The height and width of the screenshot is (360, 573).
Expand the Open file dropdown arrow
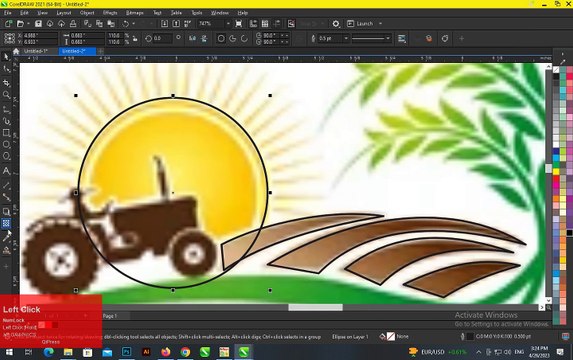28,24
